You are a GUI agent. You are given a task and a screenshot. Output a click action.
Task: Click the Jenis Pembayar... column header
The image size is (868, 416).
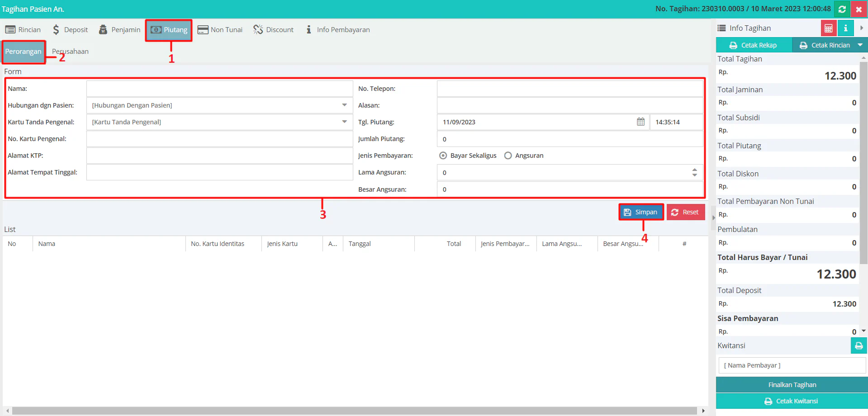click(x=506, y=244)
